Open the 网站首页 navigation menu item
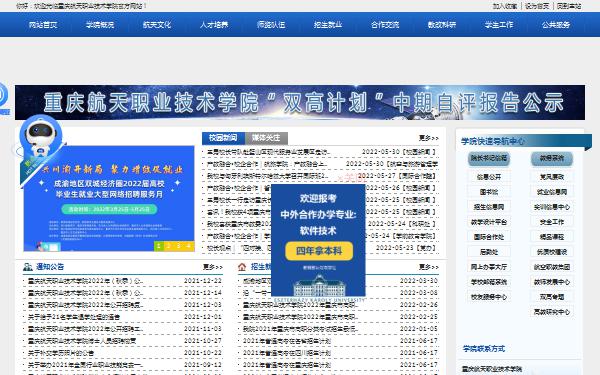The image size is (600, 375). click(x=43, y=25)
